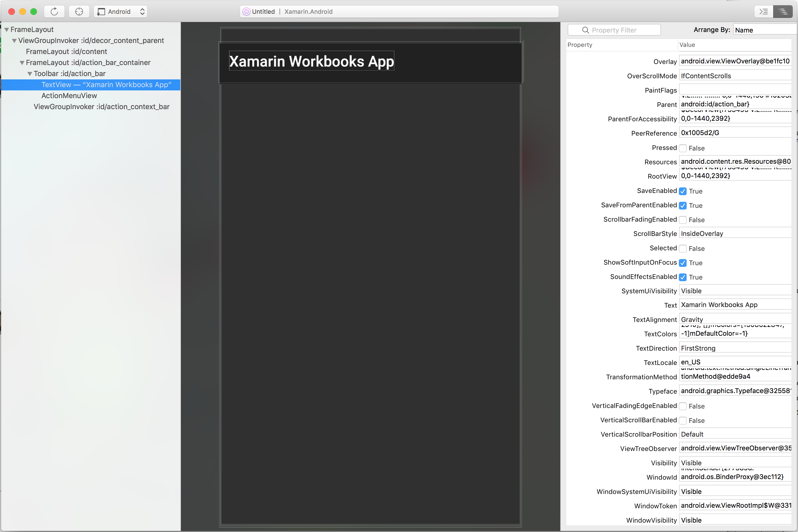
Task: Select ActionMenuView in the hierarchy tree
Action: 69,96
